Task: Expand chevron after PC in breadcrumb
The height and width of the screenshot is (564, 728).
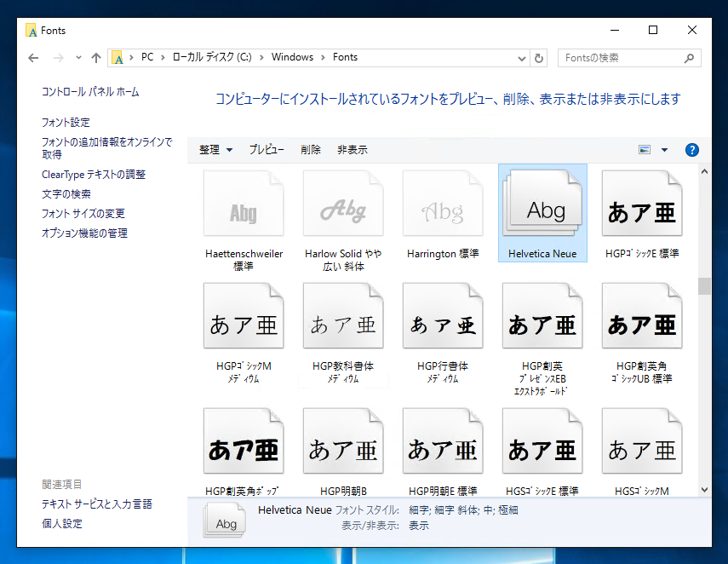Action: tap(163, 58)
